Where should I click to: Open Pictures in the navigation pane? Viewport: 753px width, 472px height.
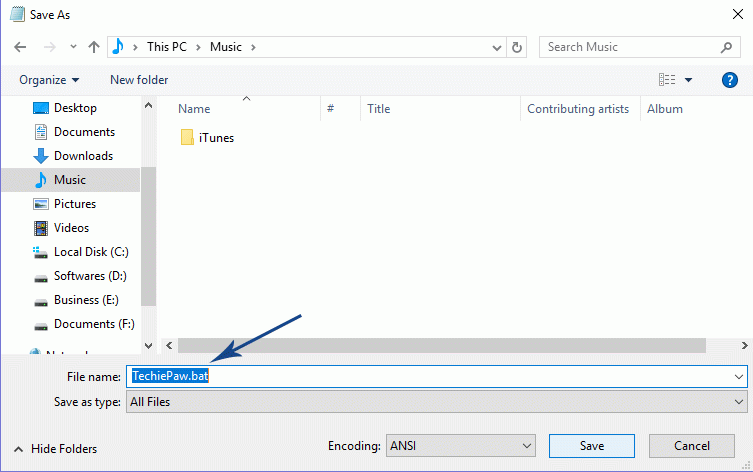point(74,204)
